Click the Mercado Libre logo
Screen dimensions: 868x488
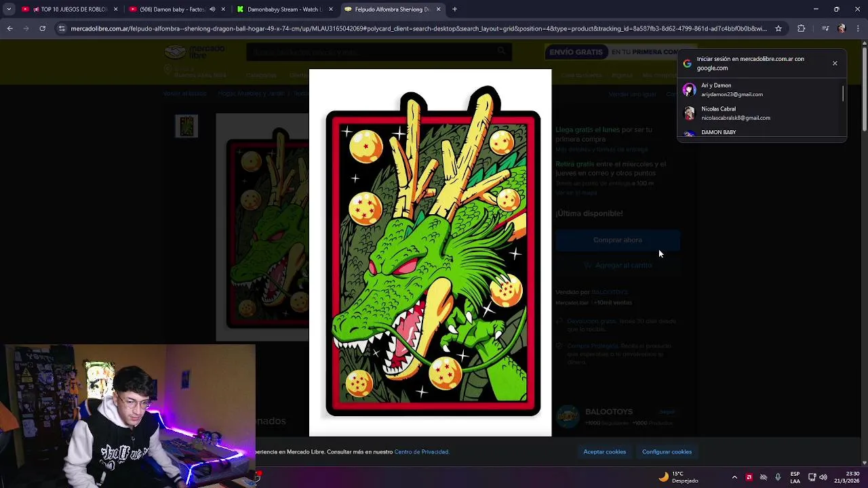(x=195, y=52)
